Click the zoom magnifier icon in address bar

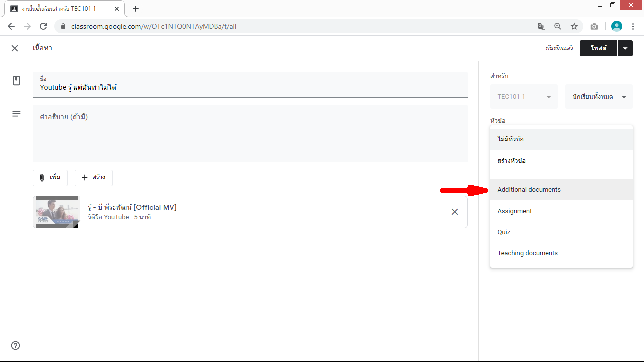tap(558, 26)
